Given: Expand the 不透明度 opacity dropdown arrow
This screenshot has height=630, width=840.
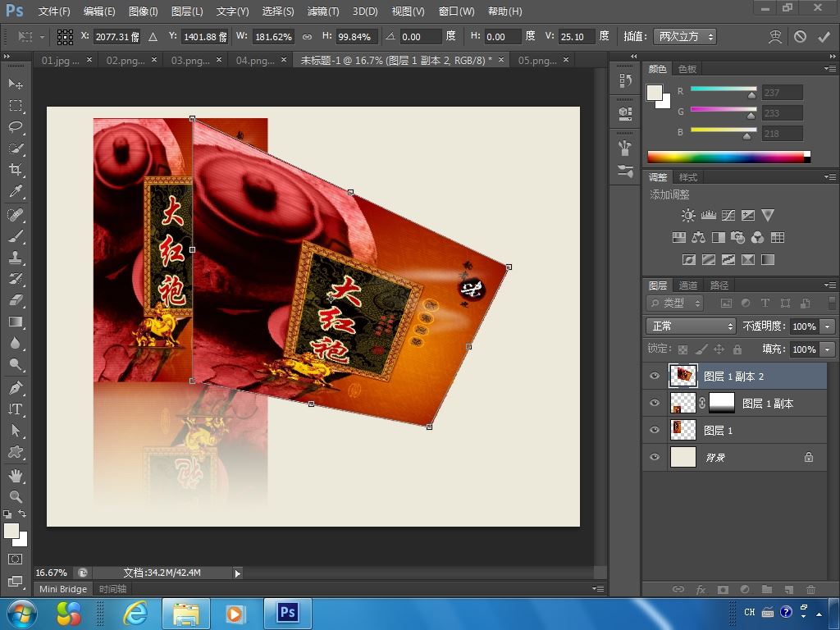Looking at the screenshot, I should (827, 326).
